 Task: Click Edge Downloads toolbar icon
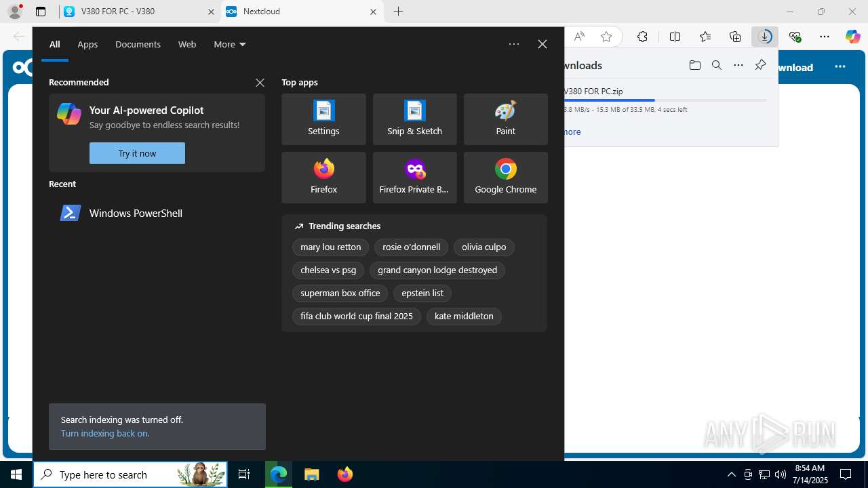(x=765, y=37)
